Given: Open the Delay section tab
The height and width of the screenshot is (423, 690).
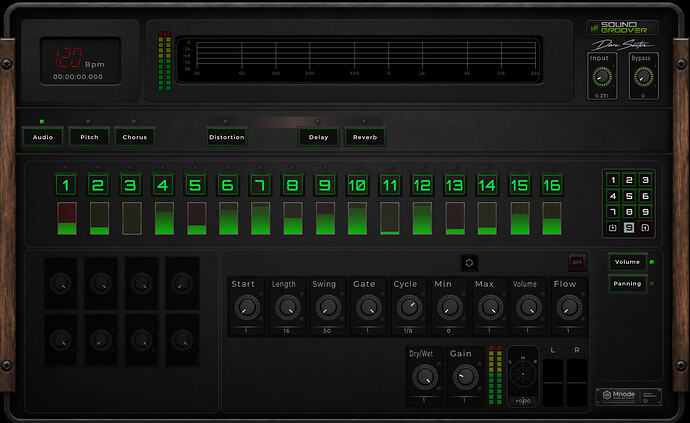Looking at the screenshot, I should coord(319,137).
